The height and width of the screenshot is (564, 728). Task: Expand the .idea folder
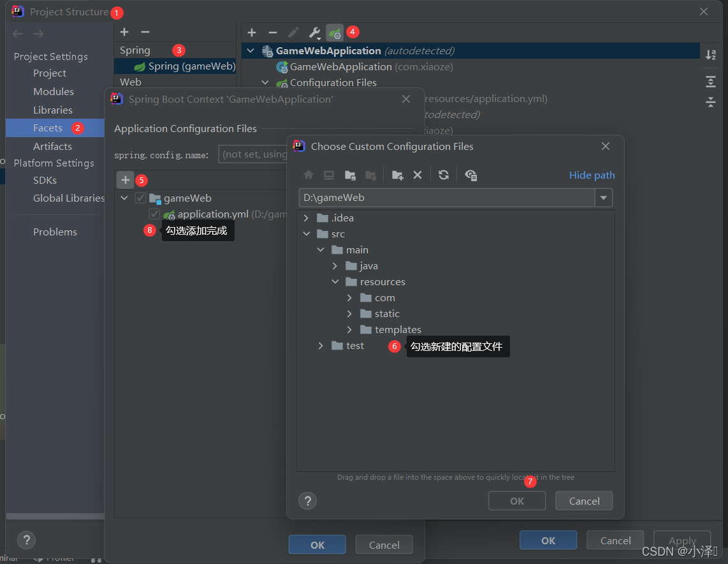coord(306,218)
